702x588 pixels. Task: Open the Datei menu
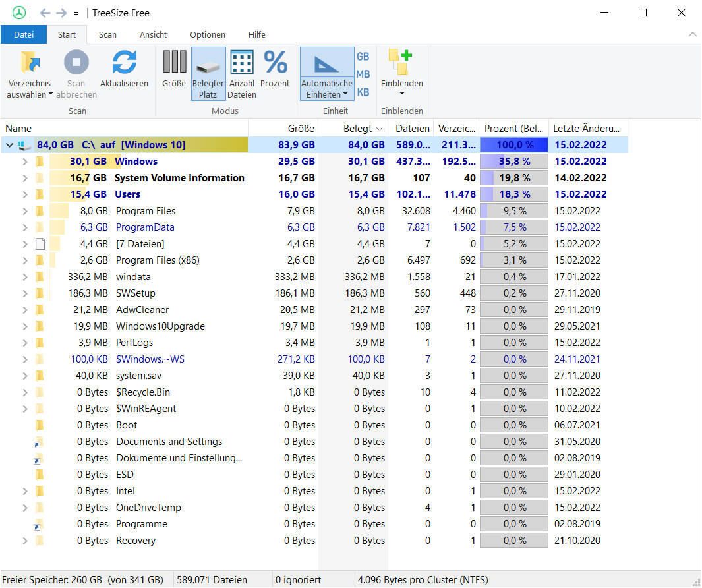(x=24, y=34)
